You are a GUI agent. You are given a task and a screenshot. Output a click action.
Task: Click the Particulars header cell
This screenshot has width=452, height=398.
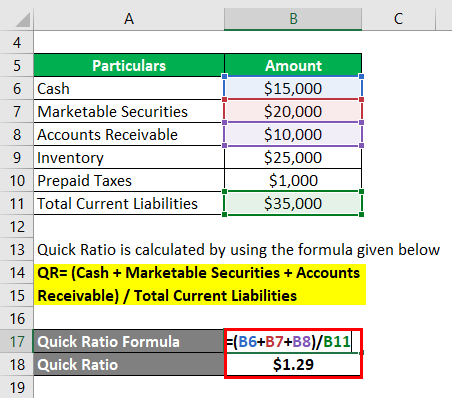pos(129,65)
